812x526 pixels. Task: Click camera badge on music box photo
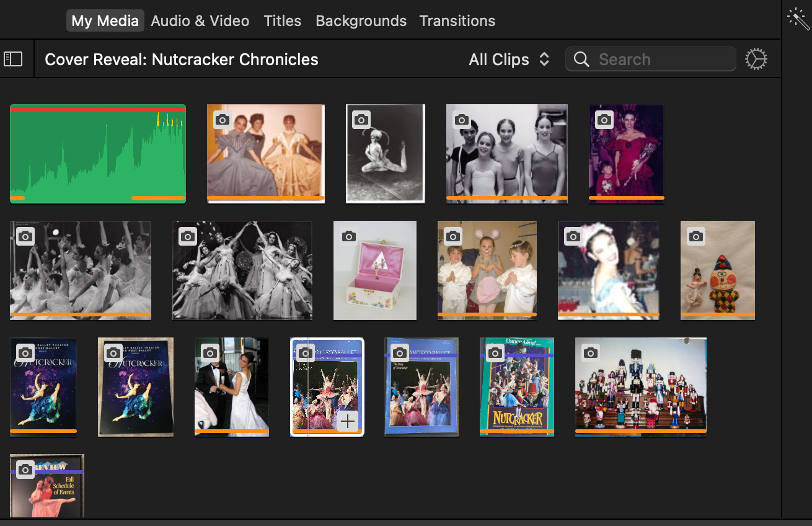click(348, 236)
